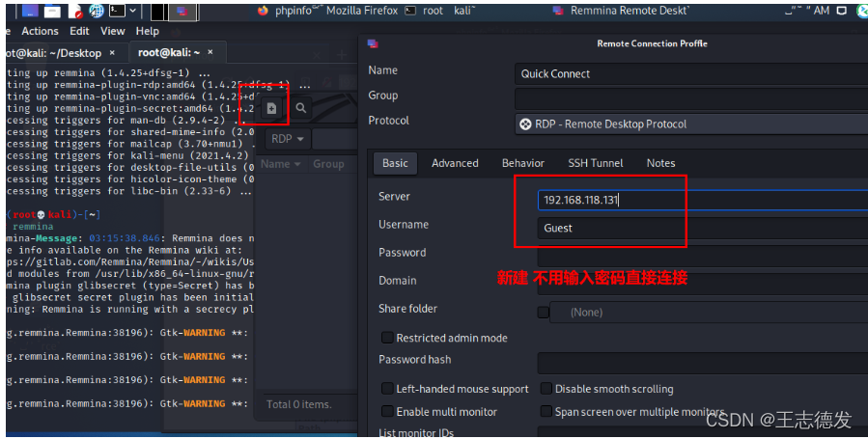
Task: Click the Remmina icon in profile dialog title
Action: coord(373,43)
